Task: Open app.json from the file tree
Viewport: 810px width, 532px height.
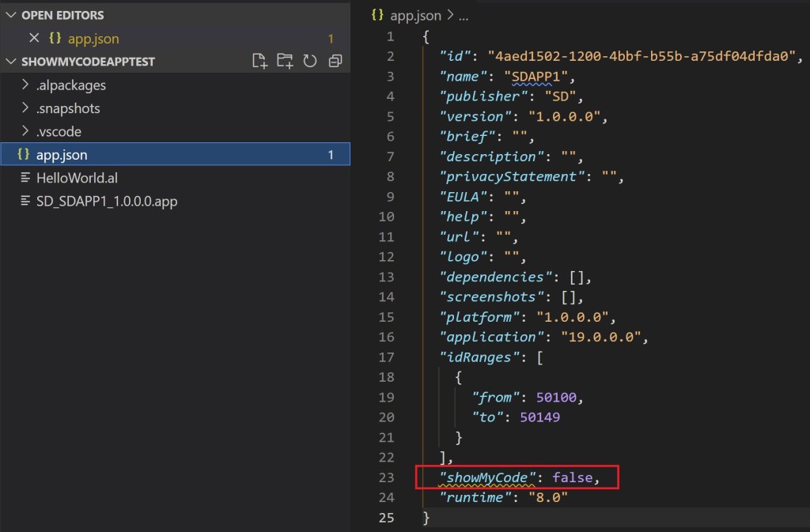Action: (x=62, y=155)
